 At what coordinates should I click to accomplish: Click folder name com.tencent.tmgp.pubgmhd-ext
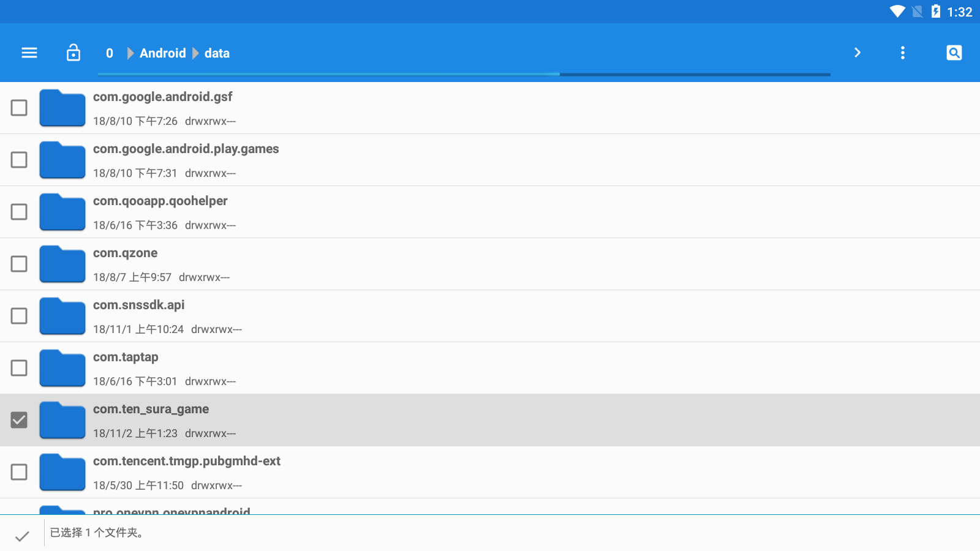pyautogui.click(x=187, y=461)
